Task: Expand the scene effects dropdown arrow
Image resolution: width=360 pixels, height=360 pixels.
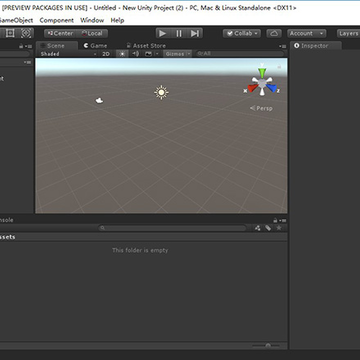Action: pyautogui.click(x=157, y=54)
